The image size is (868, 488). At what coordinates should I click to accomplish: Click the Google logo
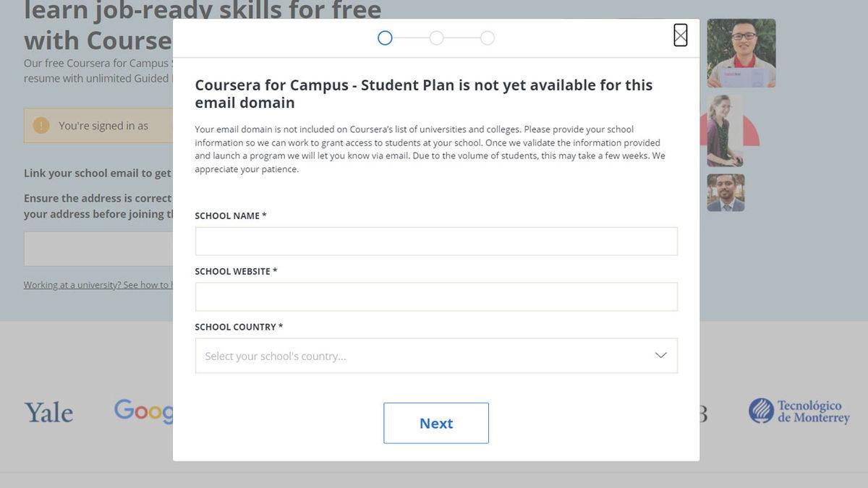(x=144, y=411)
